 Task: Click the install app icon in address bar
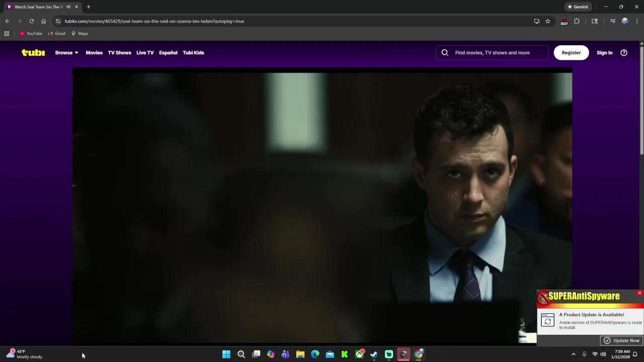537,21
